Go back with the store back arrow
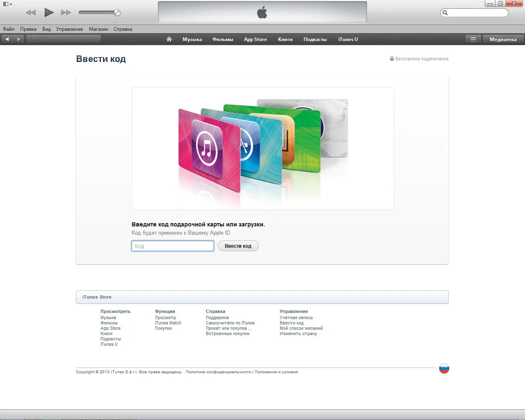 (x=7, y=39)
